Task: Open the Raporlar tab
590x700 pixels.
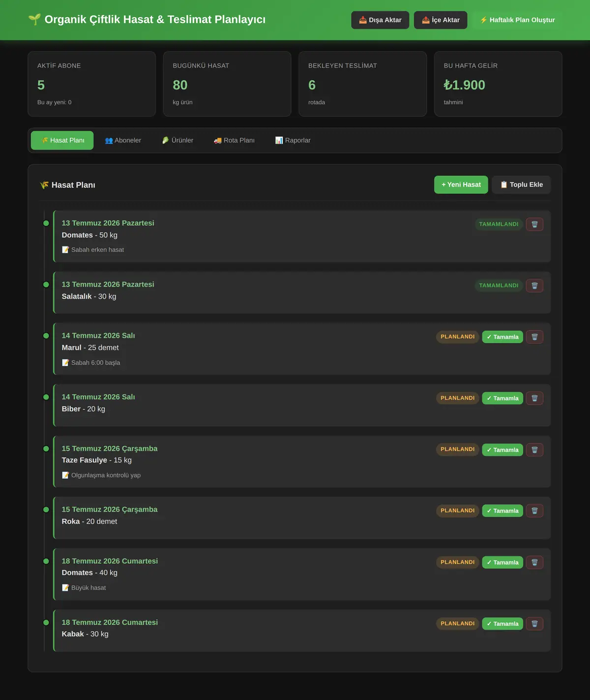Action: point(293,140)
